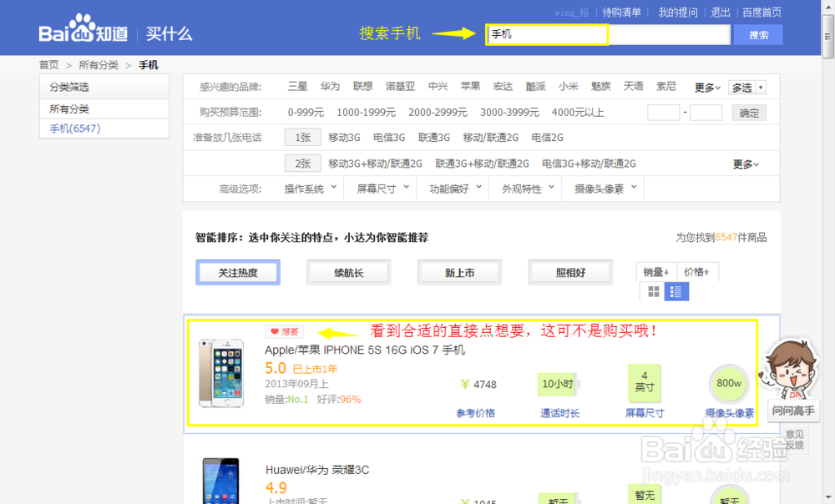Click 退出 to log out
This screenshot has width=835, height=504.
point(720,13)
